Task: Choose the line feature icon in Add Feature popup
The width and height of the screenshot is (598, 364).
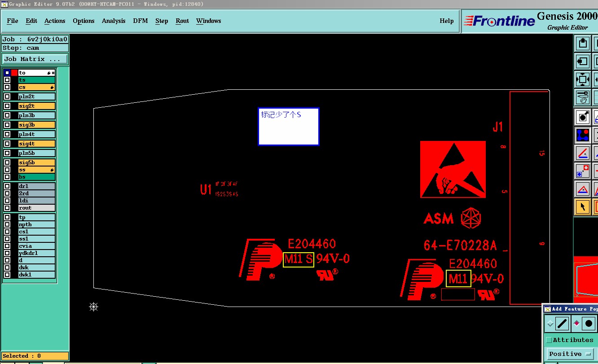Action: coord(563,323)
